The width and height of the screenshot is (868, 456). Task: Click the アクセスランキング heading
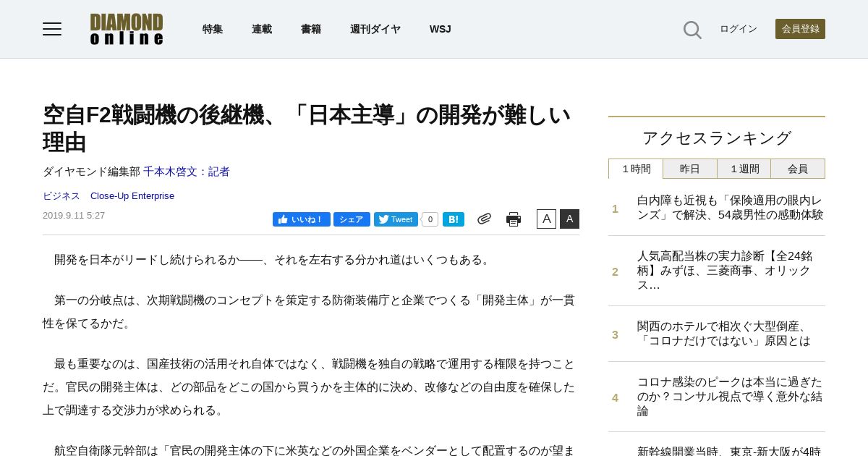717,138
